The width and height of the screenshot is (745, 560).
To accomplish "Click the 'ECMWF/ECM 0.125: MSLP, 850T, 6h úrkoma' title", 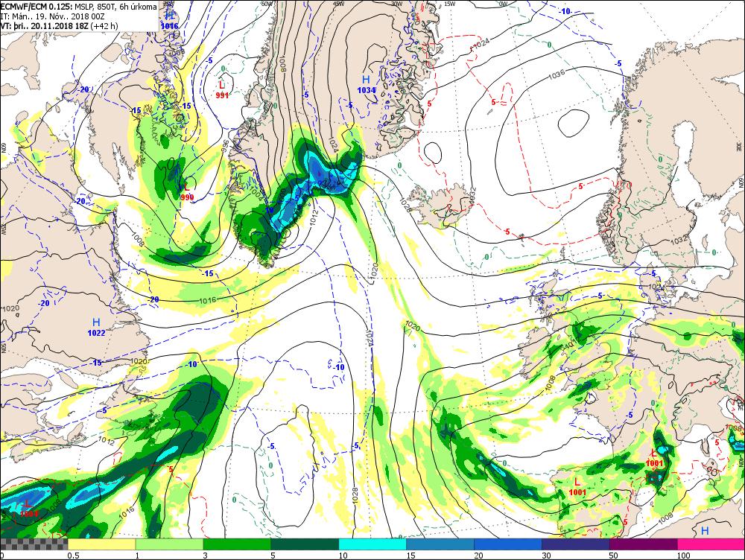I will (78, 7).
